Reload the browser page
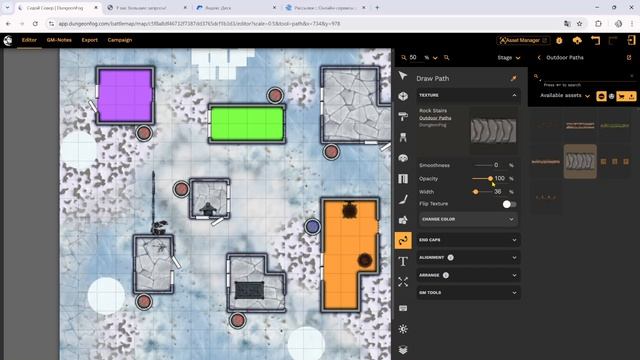The height and width of the screenshot is (360, 640). [x=35, y=24]
